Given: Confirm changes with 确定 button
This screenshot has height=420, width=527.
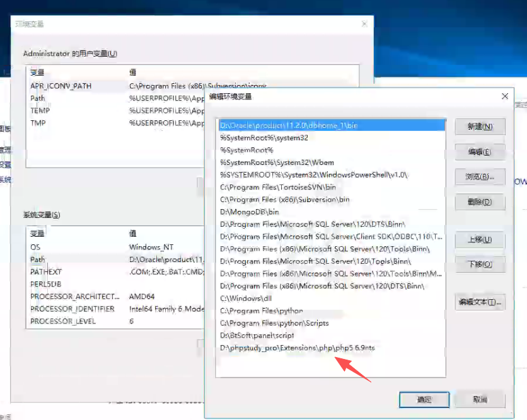Looking at the screenshot, I should pos(424,399).
